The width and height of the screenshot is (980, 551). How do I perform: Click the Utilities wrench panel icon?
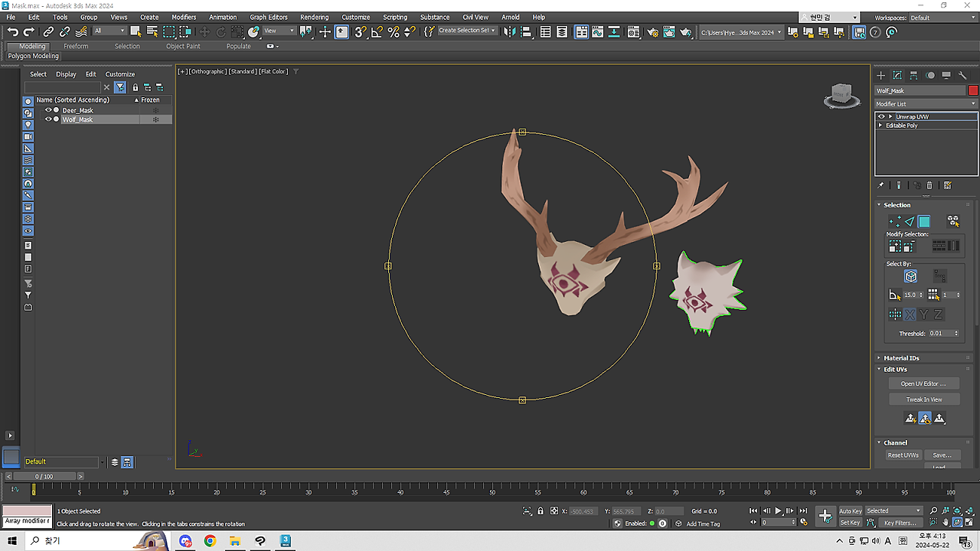click(x=963, y=75)
